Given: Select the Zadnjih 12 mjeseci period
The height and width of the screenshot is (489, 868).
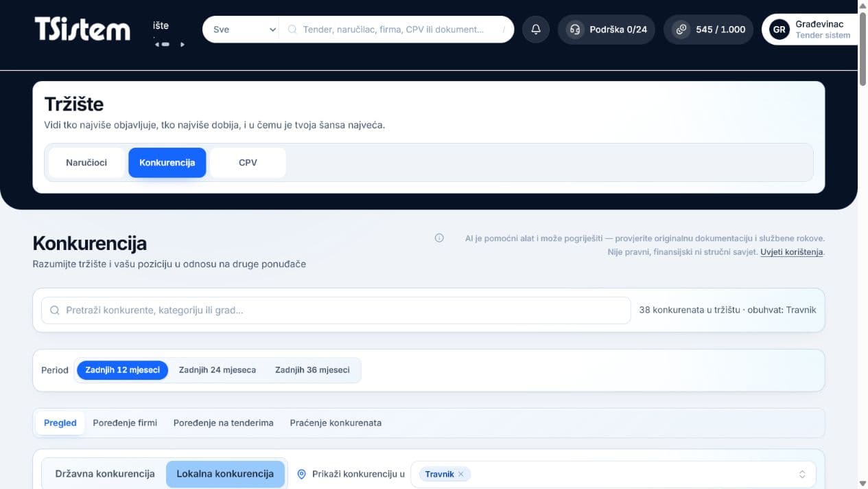Looking at the screenshot, I should coord(122,369).
